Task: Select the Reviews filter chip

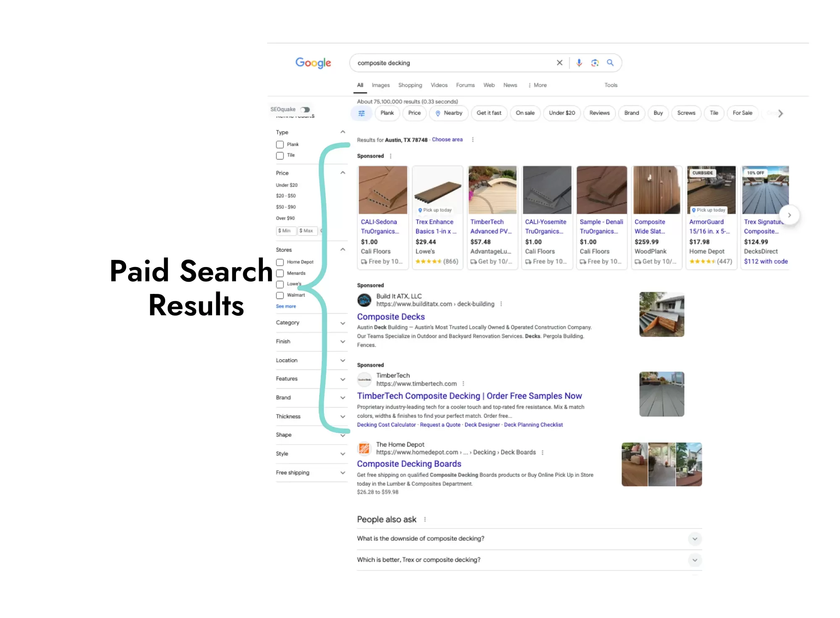Action: pyautogui.click(x=599, y=113)
